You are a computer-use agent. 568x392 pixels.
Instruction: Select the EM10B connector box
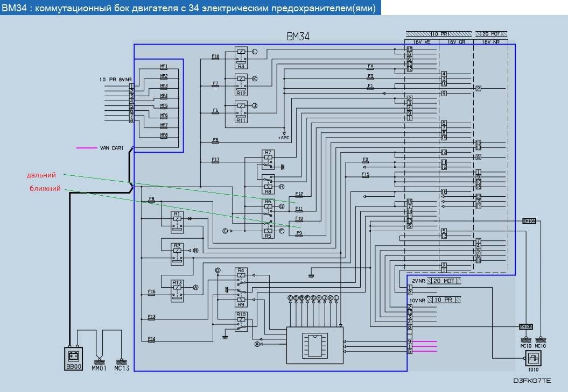[525, 326]
